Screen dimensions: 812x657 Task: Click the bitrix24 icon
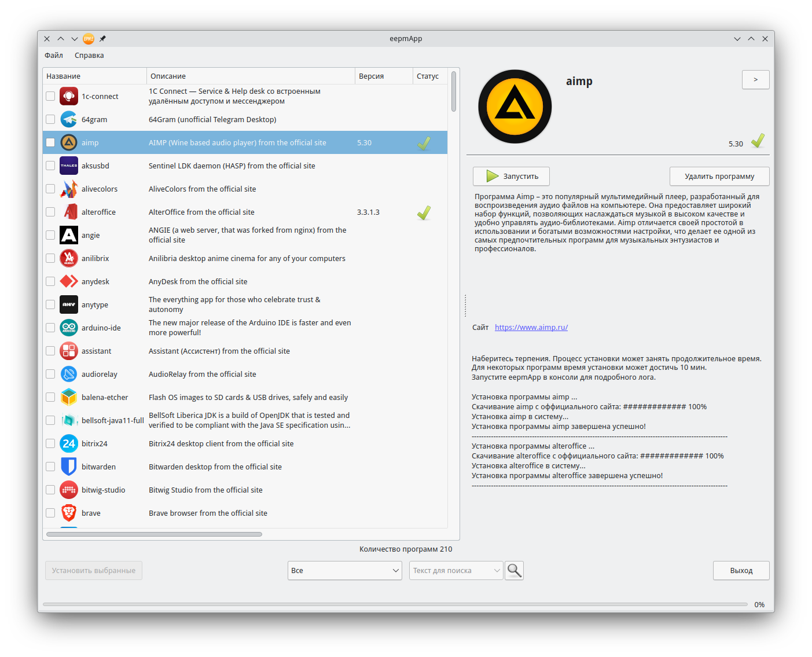[x=69, y=443]
